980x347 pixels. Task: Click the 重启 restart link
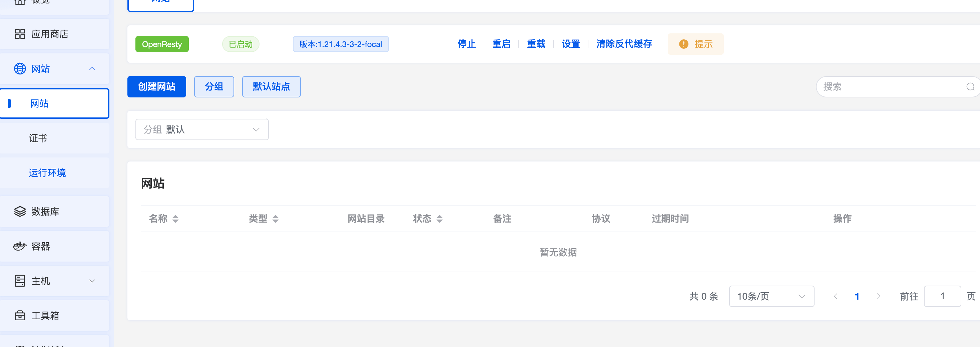(501, 44)
